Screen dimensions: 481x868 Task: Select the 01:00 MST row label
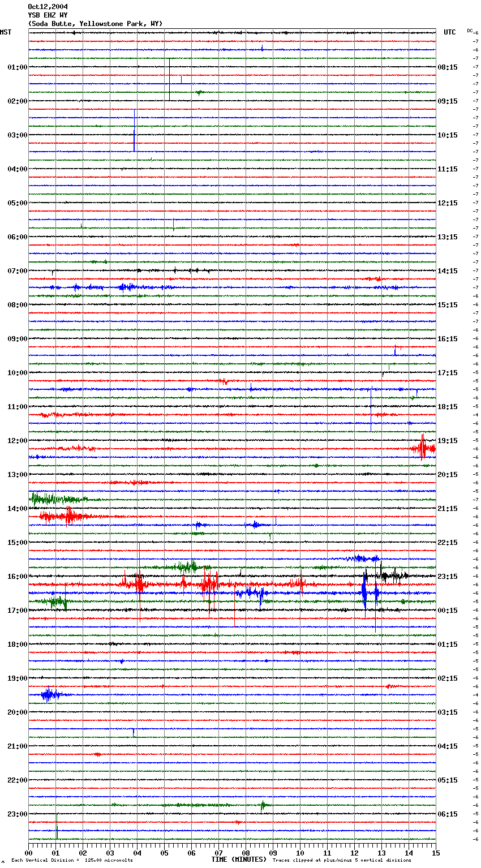point(18,67)
